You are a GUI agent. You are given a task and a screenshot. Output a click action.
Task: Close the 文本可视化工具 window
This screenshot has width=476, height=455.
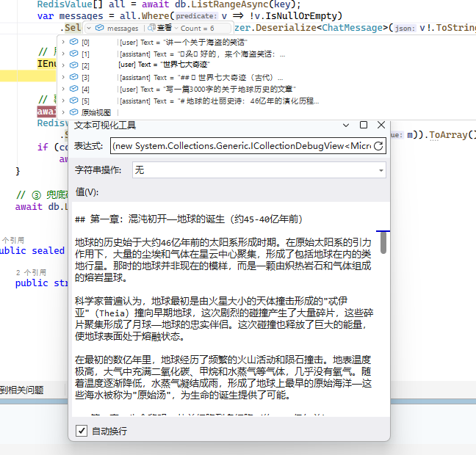click(x=381, y=125)
